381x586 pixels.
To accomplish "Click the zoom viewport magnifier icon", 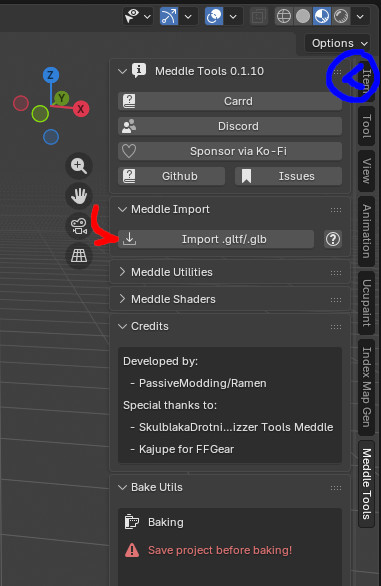I will pyautogui.click(x=79, y=166).
